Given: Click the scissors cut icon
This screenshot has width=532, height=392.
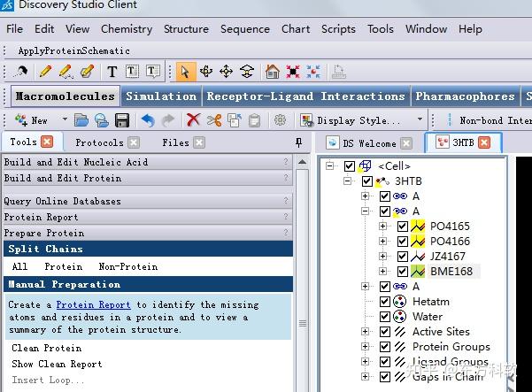Looking at the screenshot, I should 214,120.
